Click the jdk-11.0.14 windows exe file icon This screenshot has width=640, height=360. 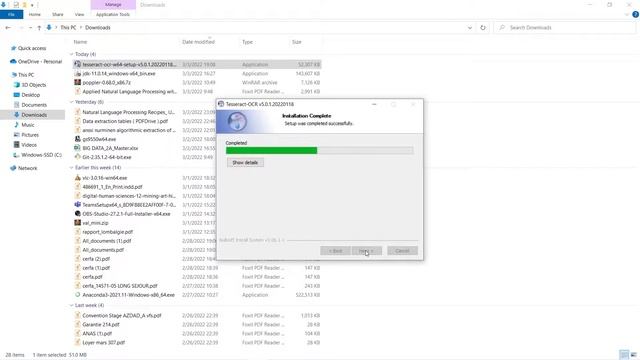78,73
